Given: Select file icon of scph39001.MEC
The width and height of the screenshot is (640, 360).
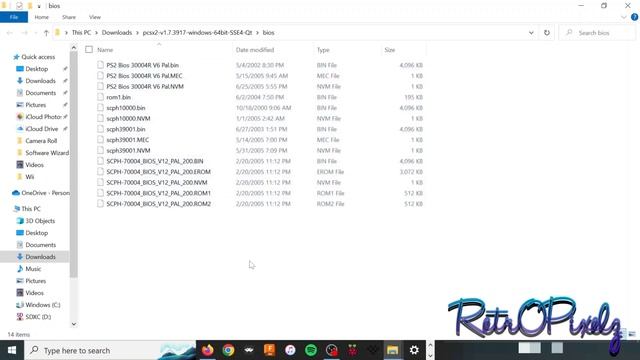Looking at the screenshot, I should coord(100,140).
